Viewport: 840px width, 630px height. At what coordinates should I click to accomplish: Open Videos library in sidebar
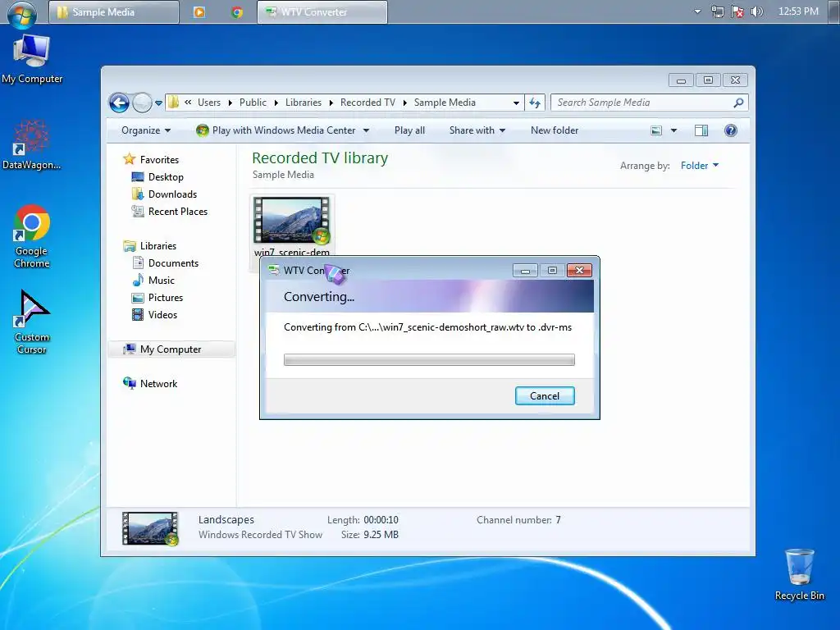(162, 314)
